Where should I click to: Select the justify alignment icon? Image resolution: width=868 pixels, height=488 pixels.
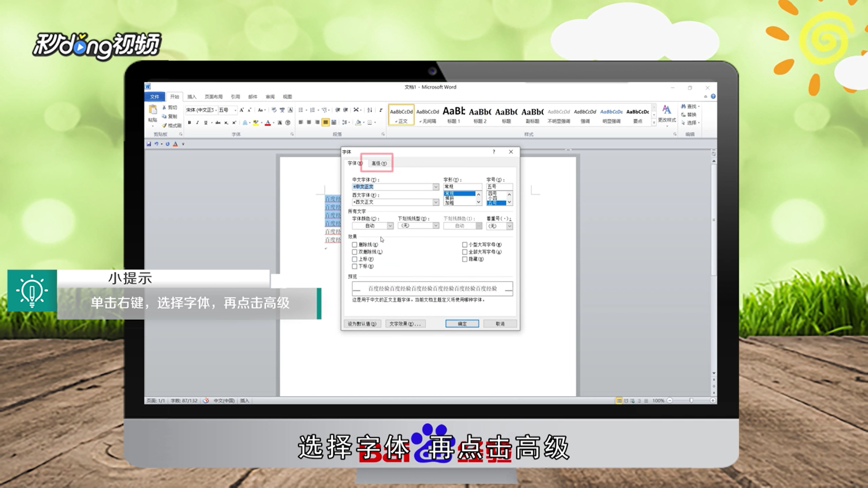point(325,122)
